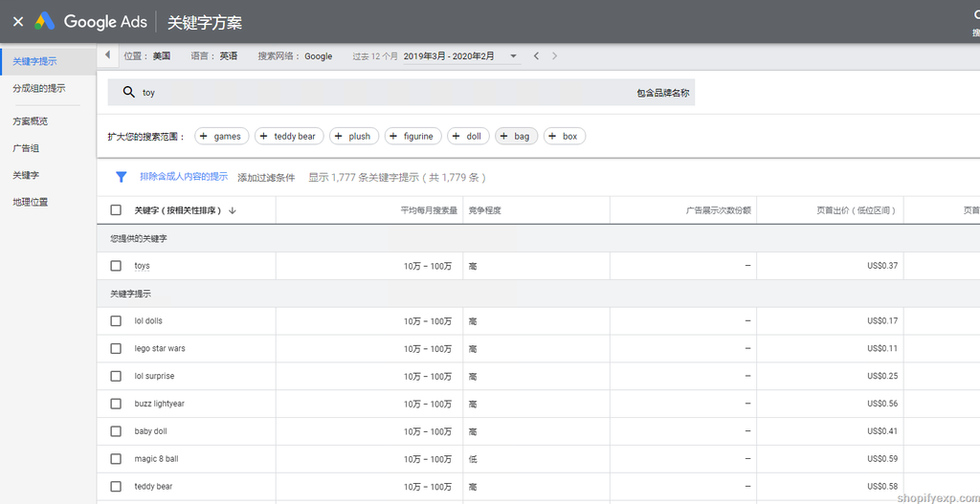Open the 方案概览 sidebar item
Screen dimensions: 980x504
pos(31,121)
